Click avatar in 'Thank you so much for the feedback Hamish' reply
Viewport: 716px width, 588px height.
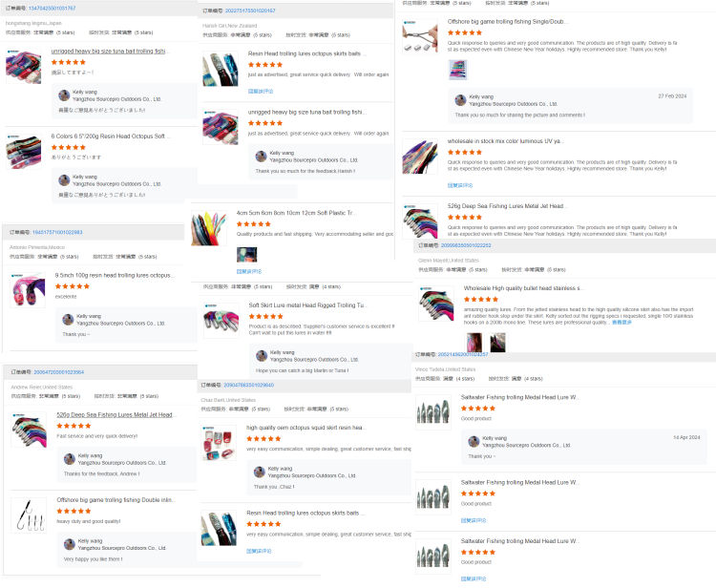coord(262,157)
